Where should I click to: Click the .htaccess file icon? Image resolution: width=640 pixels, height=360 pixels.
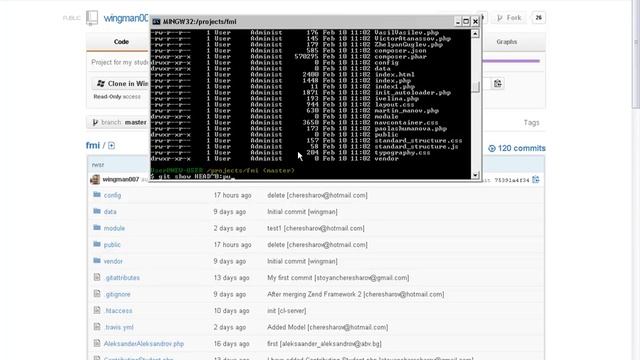pos(97,310)
